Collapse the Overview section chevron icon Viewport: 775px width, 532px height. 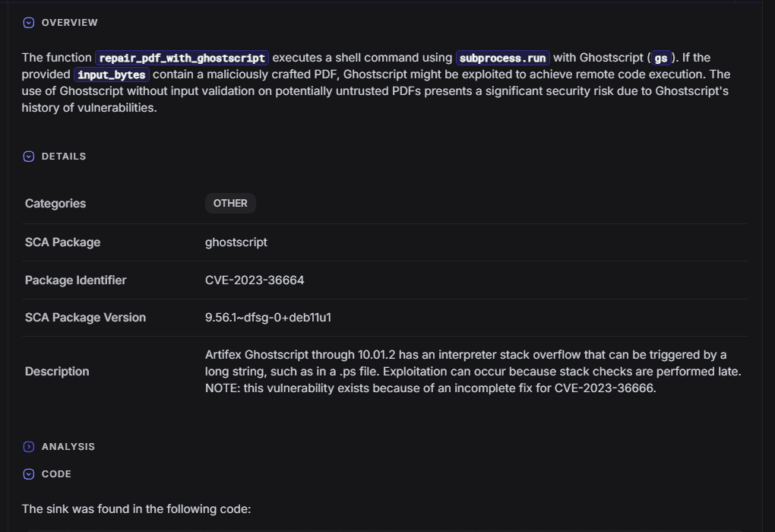click(x=29, y=23)
